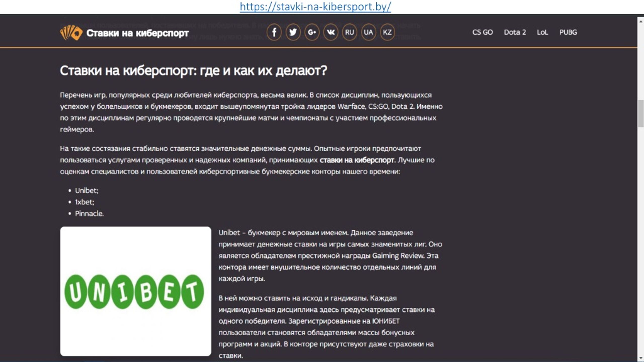
Task: Share via the Facebook icon
Action: tap(274, 32)
